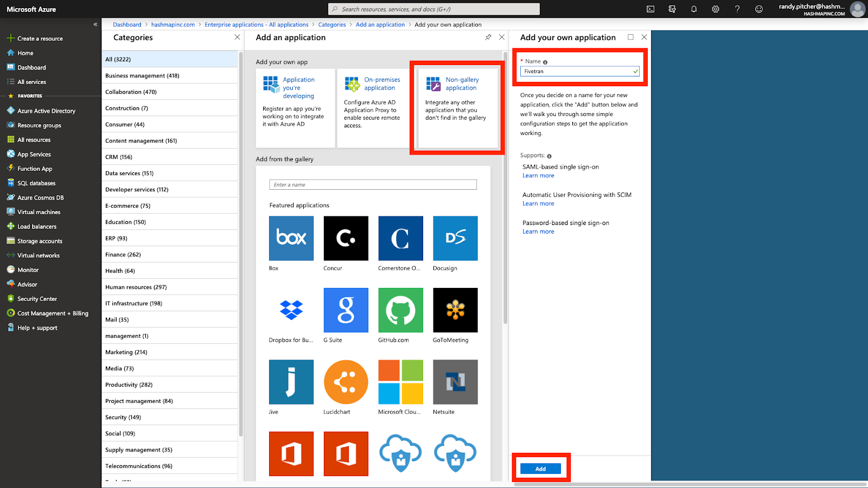Screen dimensions: 868x488
Task: Open Cost Management + Billing
Action: (53, 313)
